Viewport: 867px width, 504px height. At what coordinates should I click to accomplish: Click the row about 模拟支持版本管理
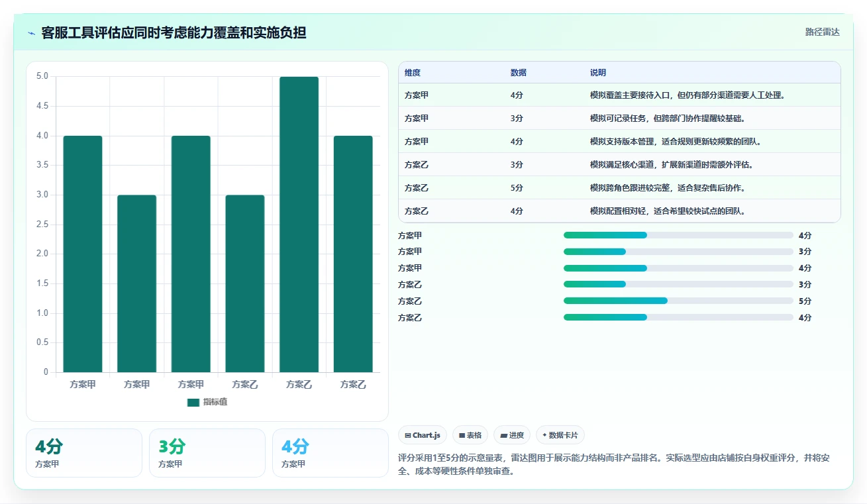pos(619,141)
